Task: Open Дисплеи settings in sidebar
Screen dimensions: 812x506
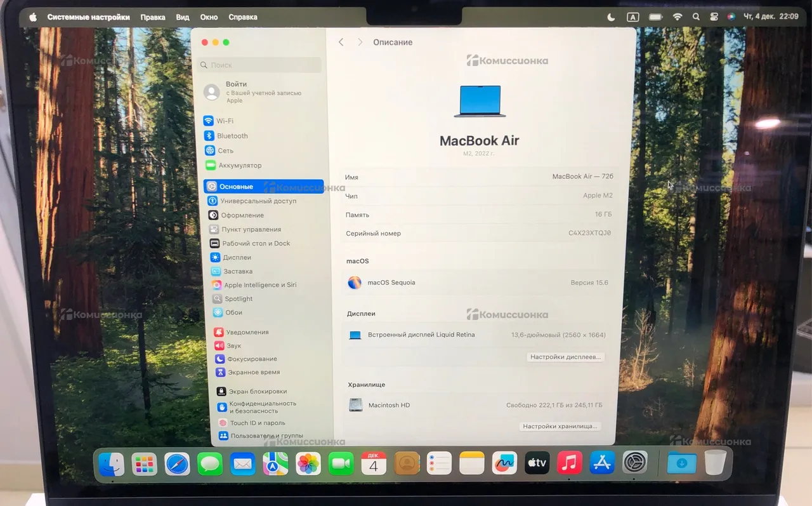Action: pos(237,258)
